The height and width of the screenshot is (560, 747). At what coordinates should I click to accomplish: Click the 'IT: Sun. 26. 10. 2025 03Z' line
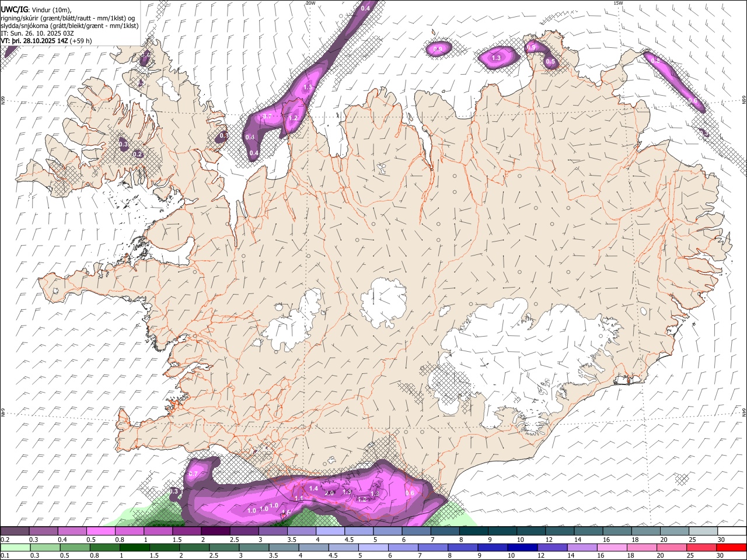[37, 33]
